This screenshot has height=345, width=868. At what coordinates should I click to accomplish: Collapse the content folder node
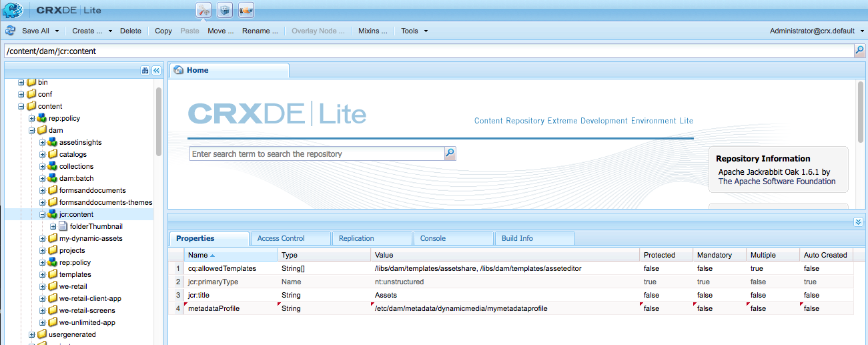[21, 106]
